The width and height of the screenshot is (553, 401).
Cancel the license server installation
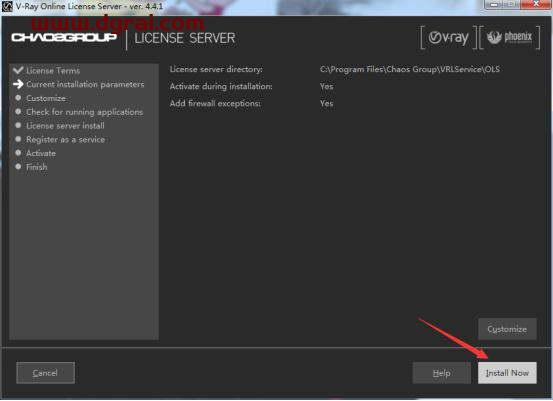(x=45, y=373)
